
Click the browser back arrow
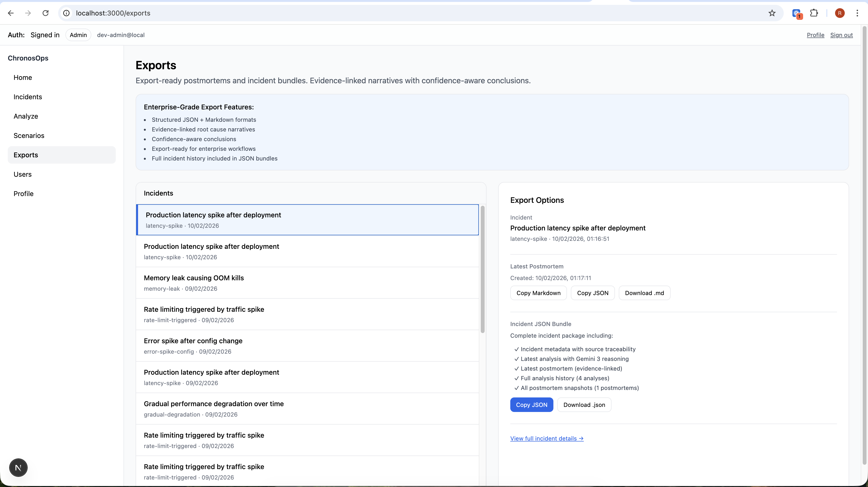pyautogui.click(x=11, y=13)
